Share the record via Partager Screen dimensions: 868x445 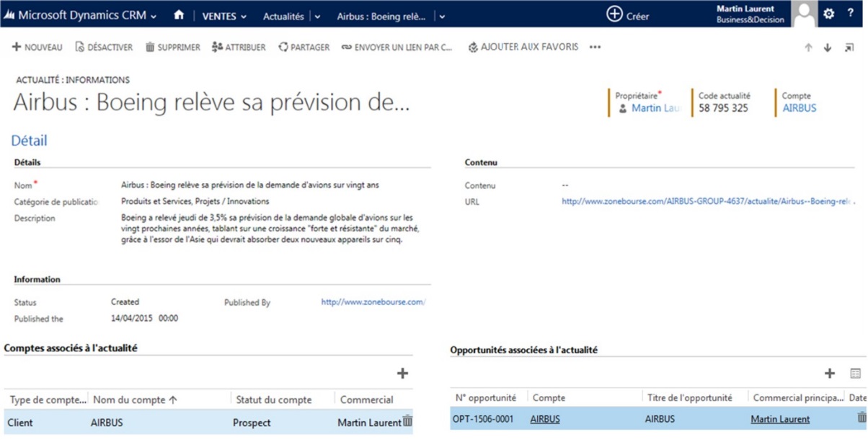coord(304,47)
